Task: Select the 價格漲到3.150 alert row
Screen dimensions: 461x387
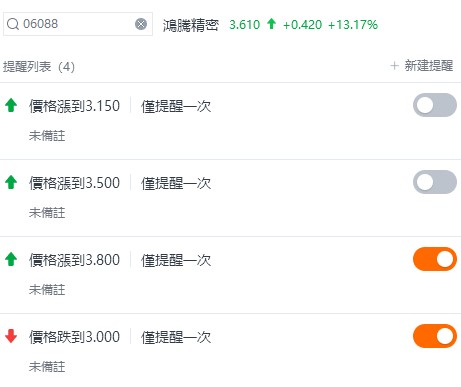Action: (230, 121)
